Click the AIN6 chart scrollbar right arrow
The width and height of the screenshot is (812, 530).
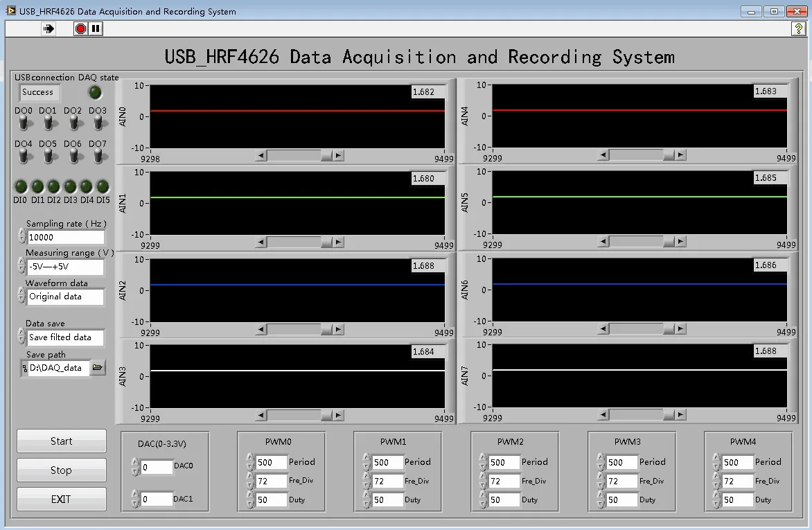(680, 328)
